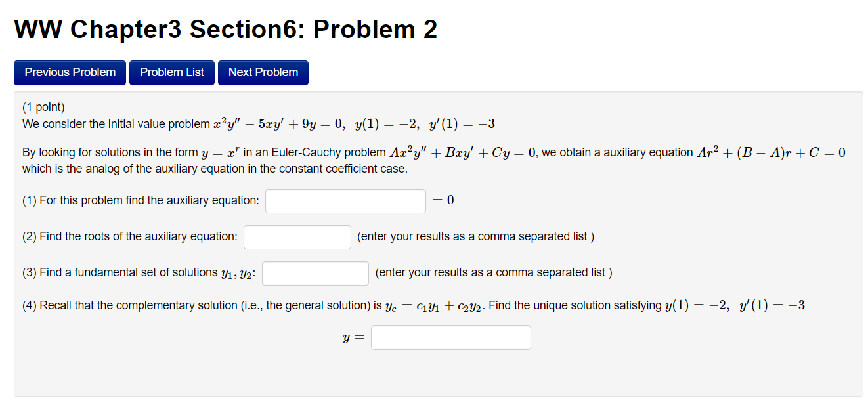
Task: Return to the course Problem List page
Action: pyautogui.click(x=171, y=72)
